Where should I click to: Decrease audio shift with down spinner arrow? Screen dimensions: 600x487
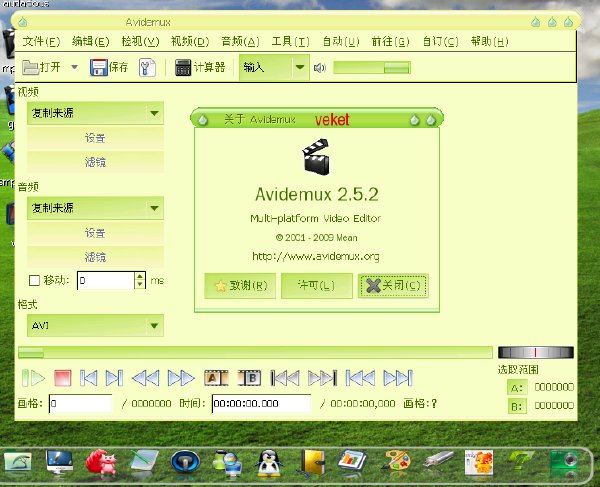coord(140,285)
